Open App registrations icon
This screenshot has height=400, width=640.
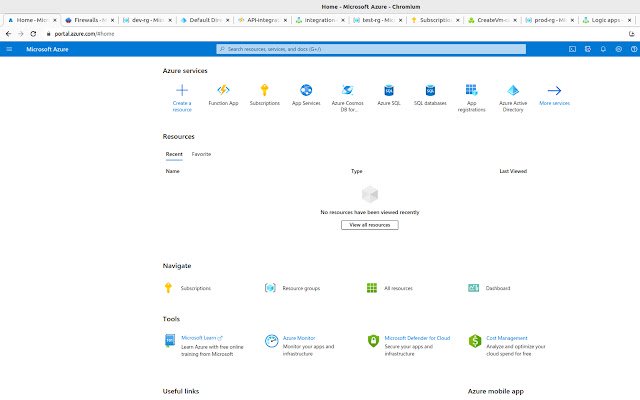point(471,90)
